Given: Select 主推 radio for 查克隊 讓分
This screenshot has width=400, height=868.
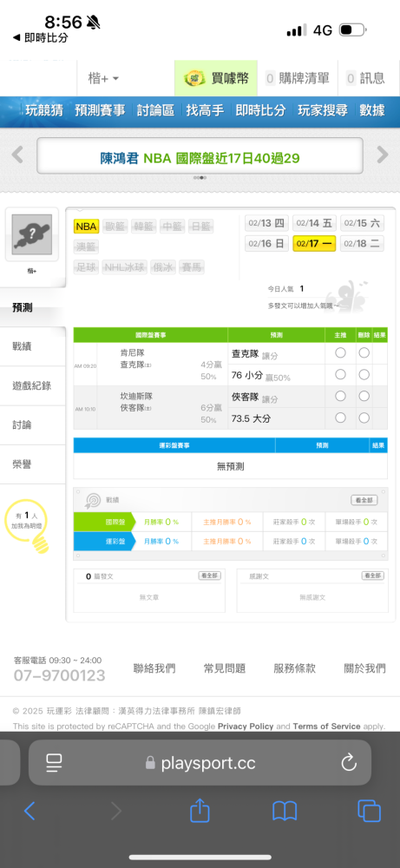Looking at the screenshot, I should point(340,352).
